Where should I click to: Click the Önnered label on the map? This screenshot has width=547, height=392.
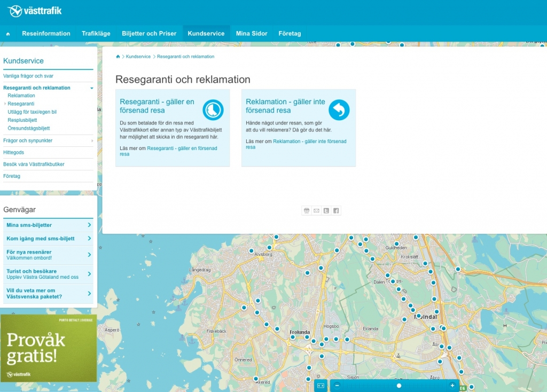[x=243, y=359]
